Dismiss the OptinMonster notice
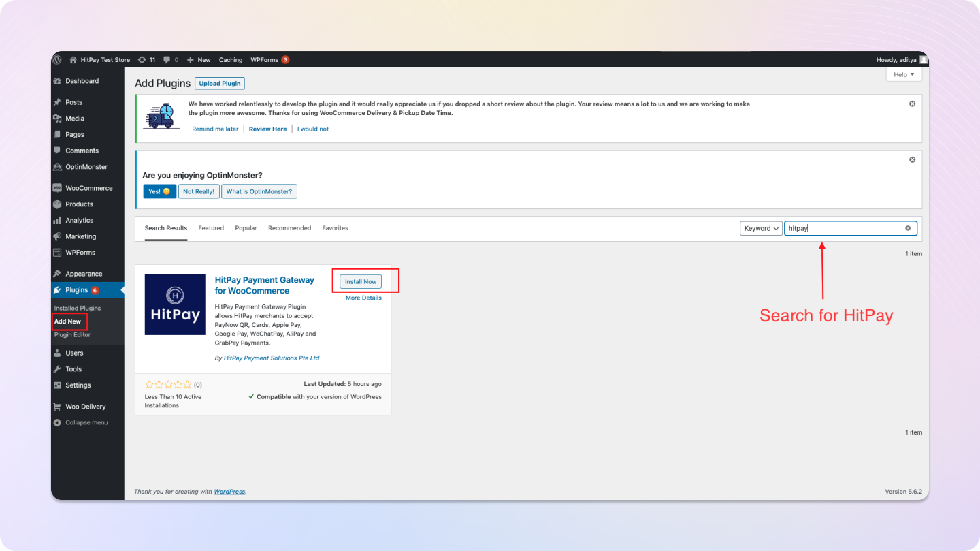The width and height of the screenshot is (980, 551). click(x=913, y=159)
